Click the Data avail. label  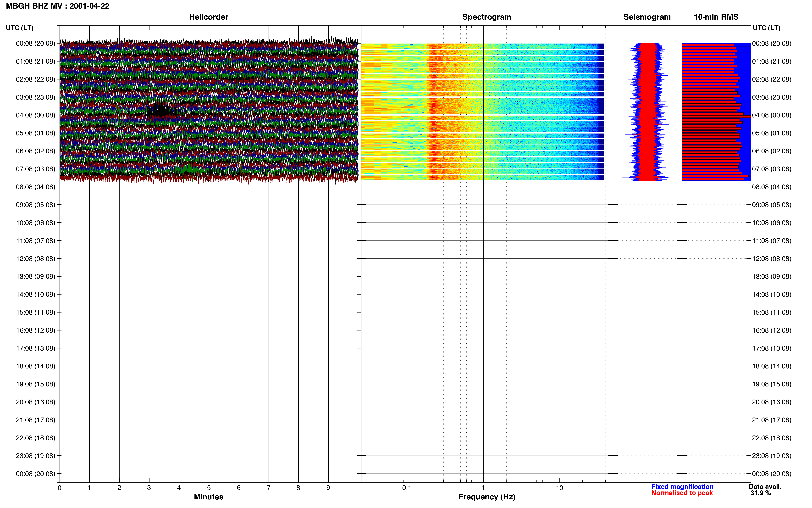765,487
